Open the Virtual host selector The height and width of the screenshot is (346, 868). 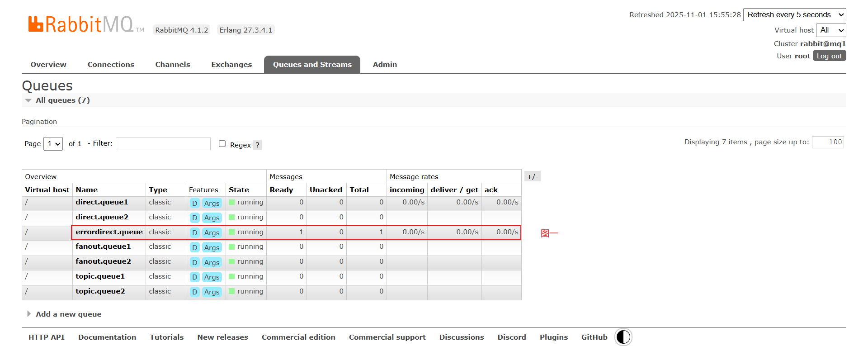pyautogui.click(x=830, y=30)
